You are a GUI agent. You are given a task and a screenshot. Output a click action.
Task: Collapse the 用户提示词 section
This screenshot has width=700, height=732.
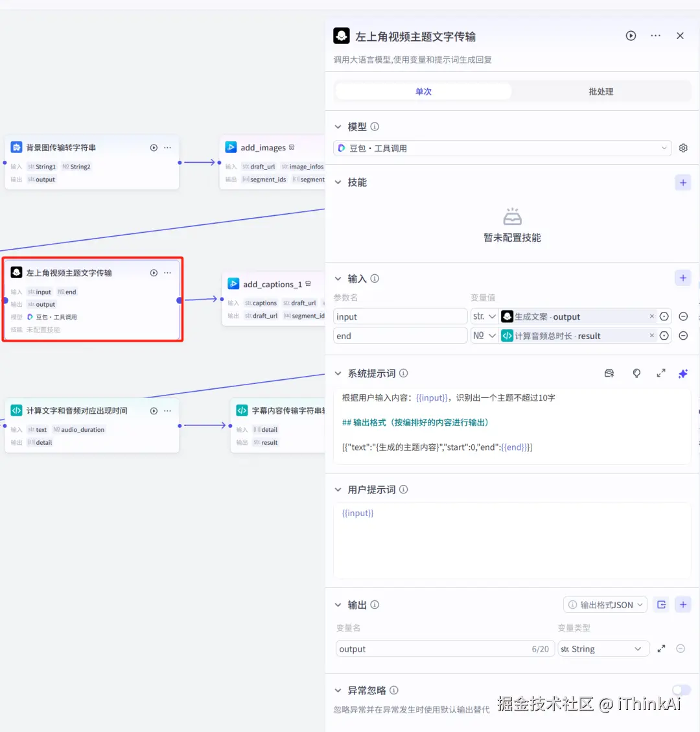click(x=338, y=490)
